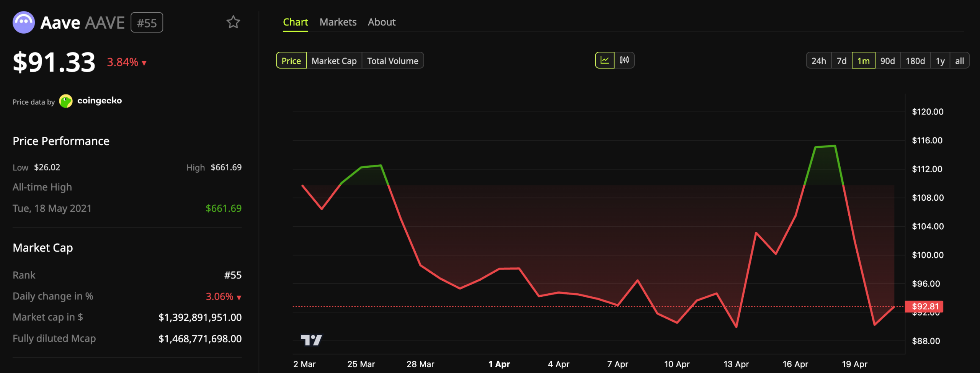Click the red downward arrow beside 3.84%
The image size is (980, 373).
pyautogui.click(x=144, y=62)
